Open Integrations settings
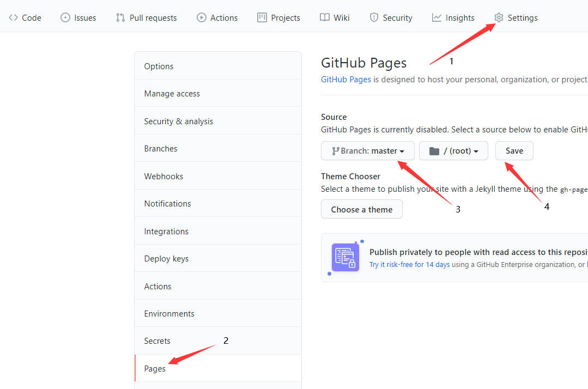 pyautogui.click(x=218, y=231)
